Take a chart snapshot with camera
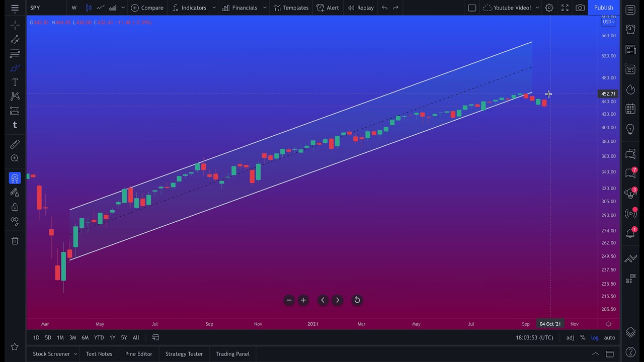Screen dimensions: 644x362 [x=580, y=8]
